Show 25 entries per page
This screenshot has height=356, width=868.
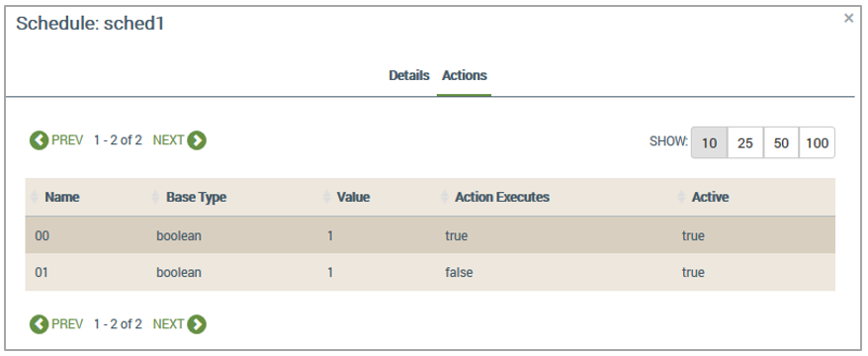[x=745, y=142]
